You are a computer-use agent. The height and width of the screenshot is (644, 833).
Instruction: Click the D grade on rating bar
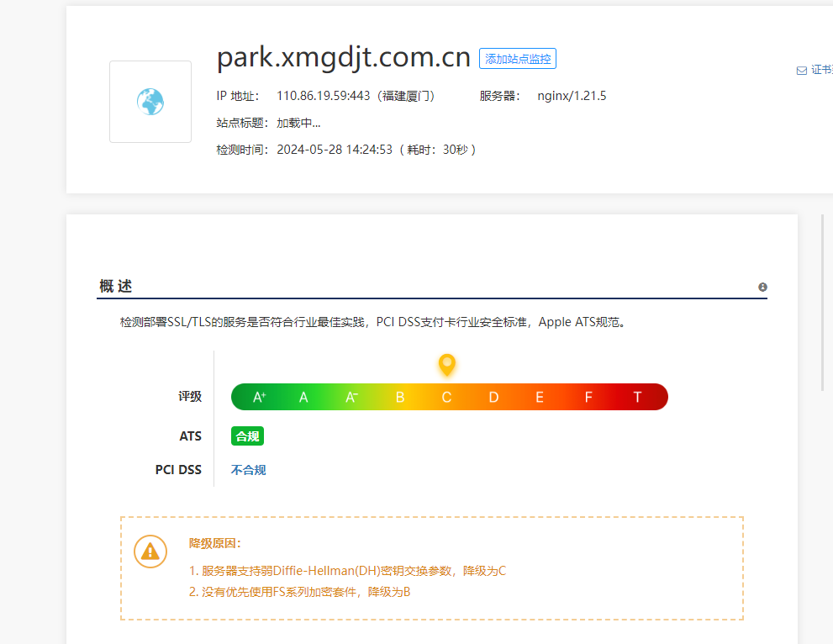493,397
